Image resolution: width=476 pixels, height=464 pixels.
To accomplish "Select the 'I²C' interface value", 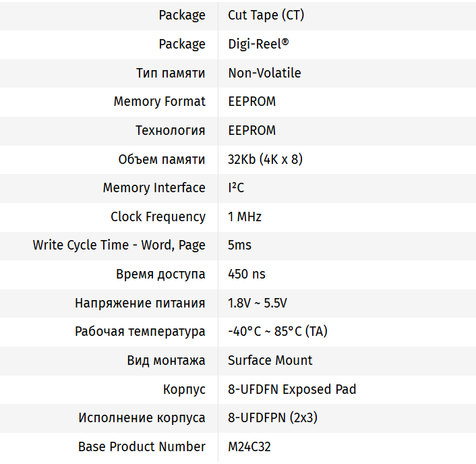I will tap(236, 187).
